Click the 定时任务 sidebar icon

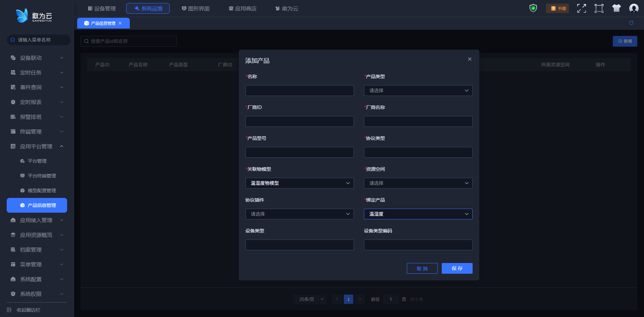pos(13,72)
